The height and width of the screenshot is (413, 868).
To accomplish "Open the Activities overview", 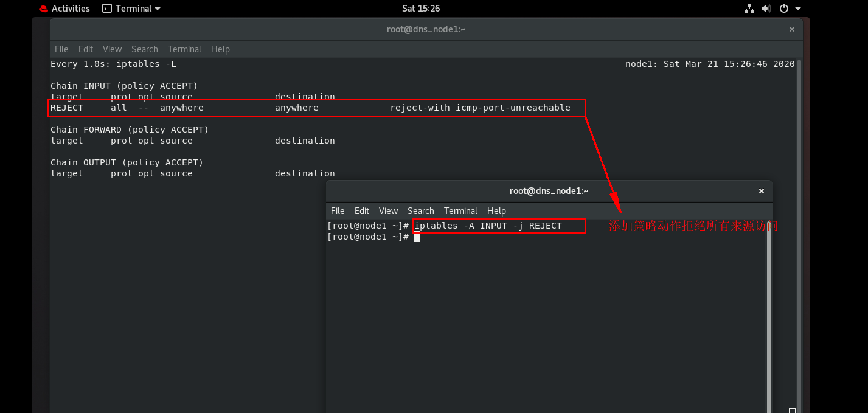I will (x=71, y=9).
